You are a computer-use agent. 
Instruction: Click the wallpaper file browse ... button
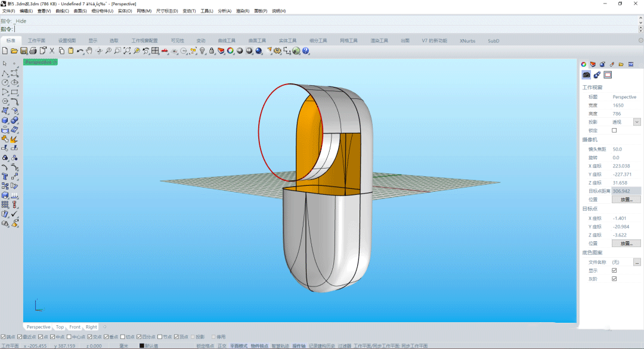coord(637,262)
